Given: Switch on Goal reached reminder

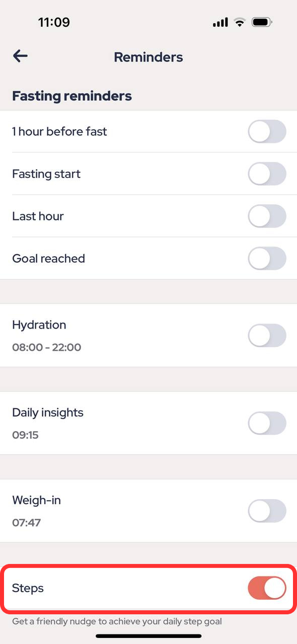Looking at the screenshot, I should 267,259.
